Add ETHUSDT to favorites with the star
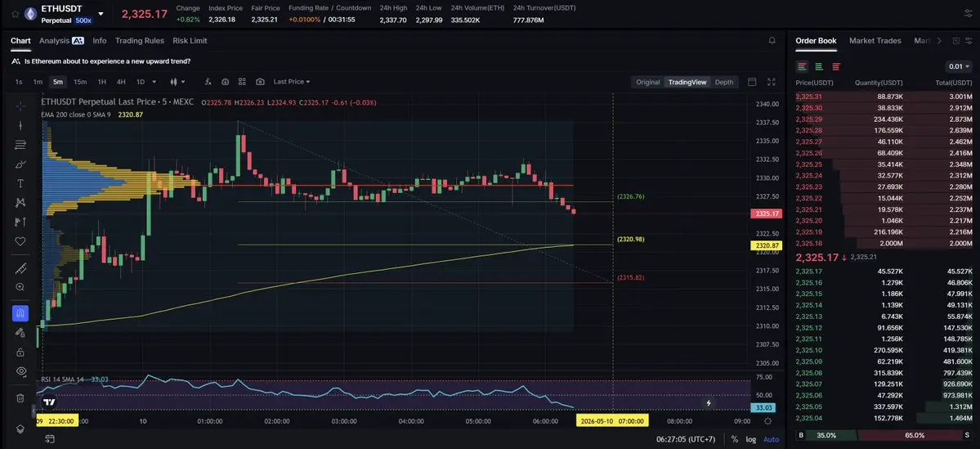The image size is (980, 449). 15,14
